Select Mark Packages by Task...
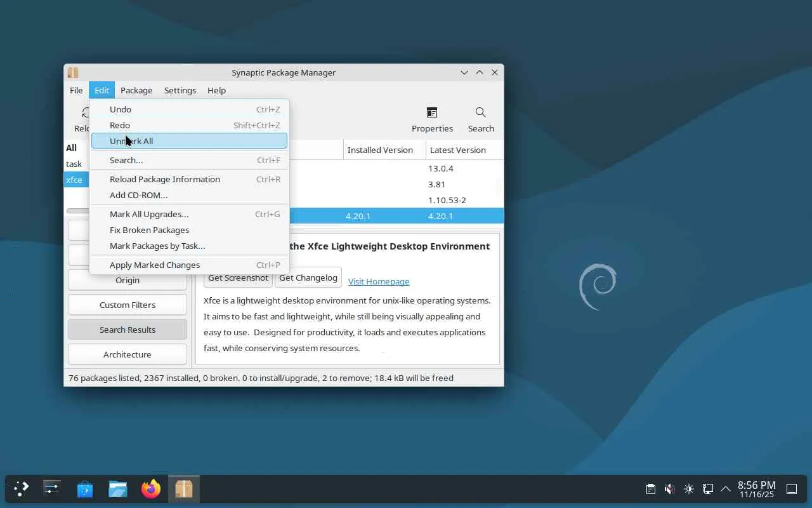Screen dimensions: 812x508 189,246
